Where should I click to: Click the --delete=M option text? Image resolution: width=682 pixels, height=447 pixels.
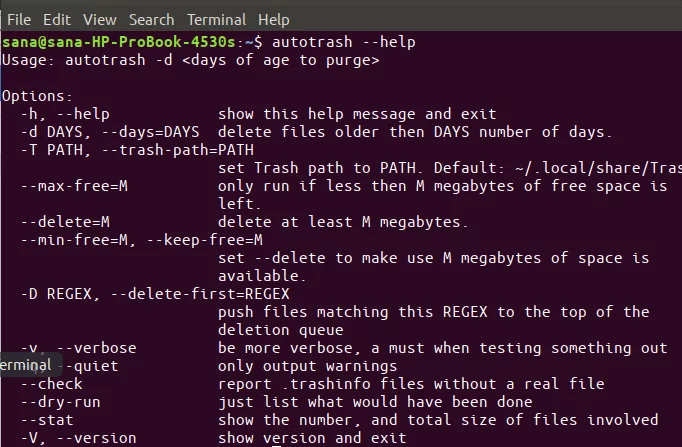(x=65, y=222)
